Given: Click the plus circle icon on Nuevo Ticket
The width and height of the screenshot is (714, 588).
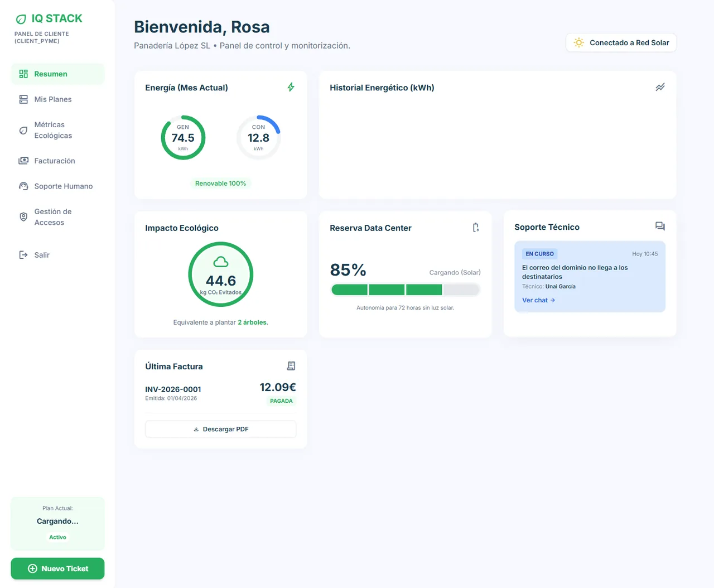Looking at the screenshot, I should pos(32,568).
